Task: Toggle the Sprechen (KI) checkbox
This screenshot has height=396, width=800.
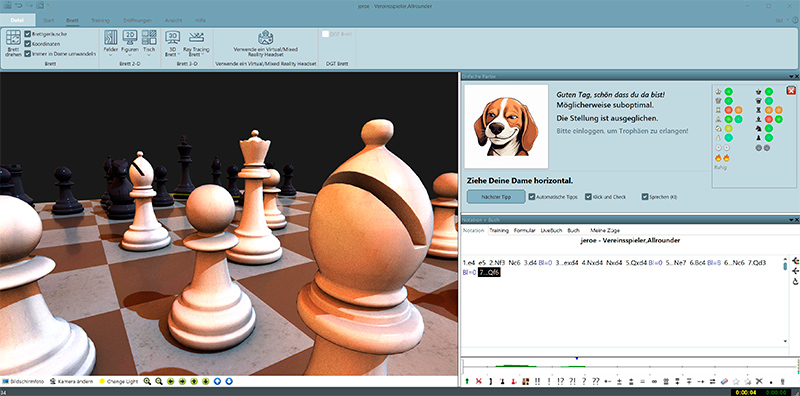Action: pyautogui.click(x=645, y=196)
